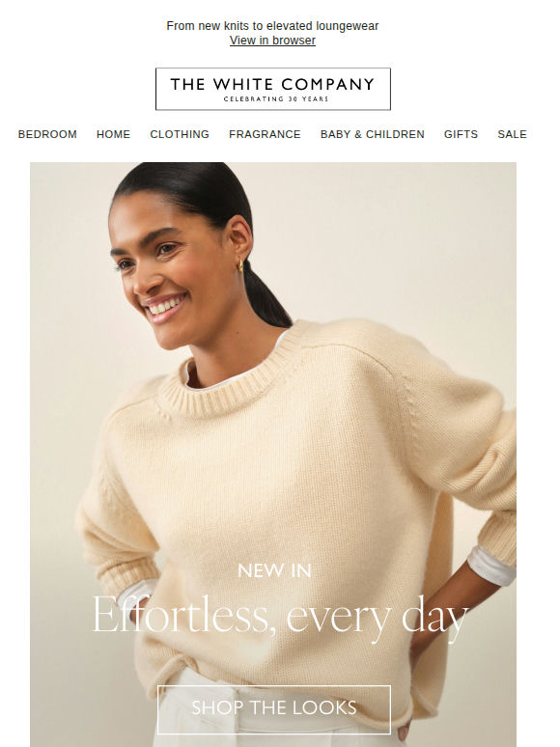560x747 pixels.
Task: Select Clothing in the navigation bar
Action: 180,134
